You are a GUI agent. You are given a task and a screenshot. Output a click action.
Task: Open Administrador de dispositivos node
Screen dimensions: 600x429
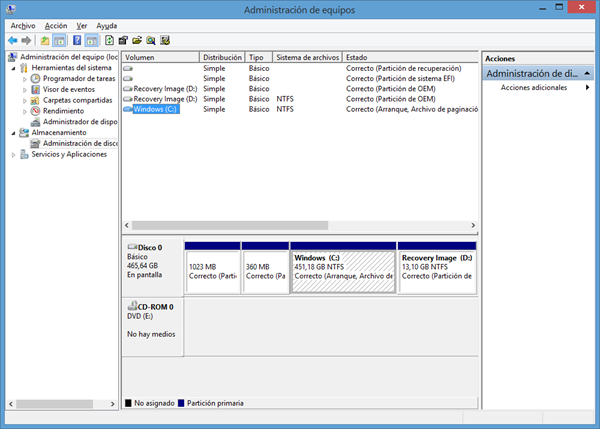(80, 122)
